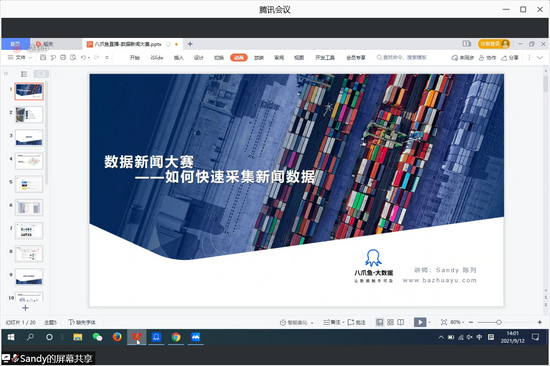Click the slide title text 数据新闻大赛
The width and height of the screenshot is (550, 366).
149,162
